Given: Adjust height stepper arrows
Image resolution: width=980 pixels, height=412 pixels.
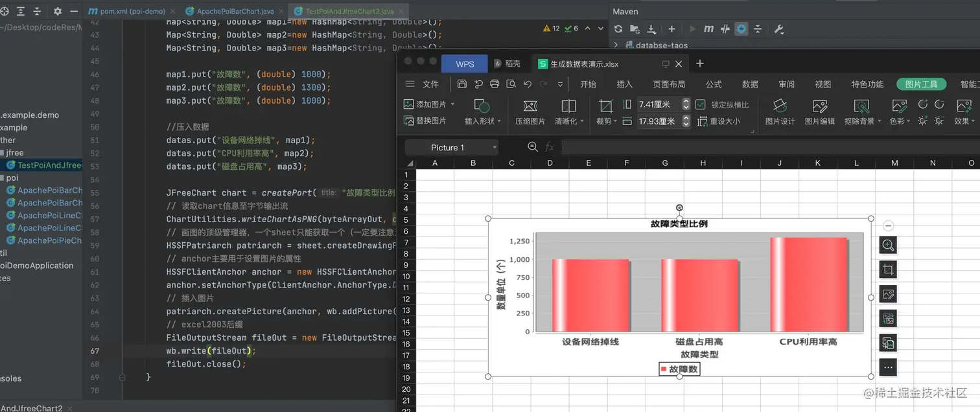Looking at the screenshot, I should pyautogui.click(x=686, y=104).
